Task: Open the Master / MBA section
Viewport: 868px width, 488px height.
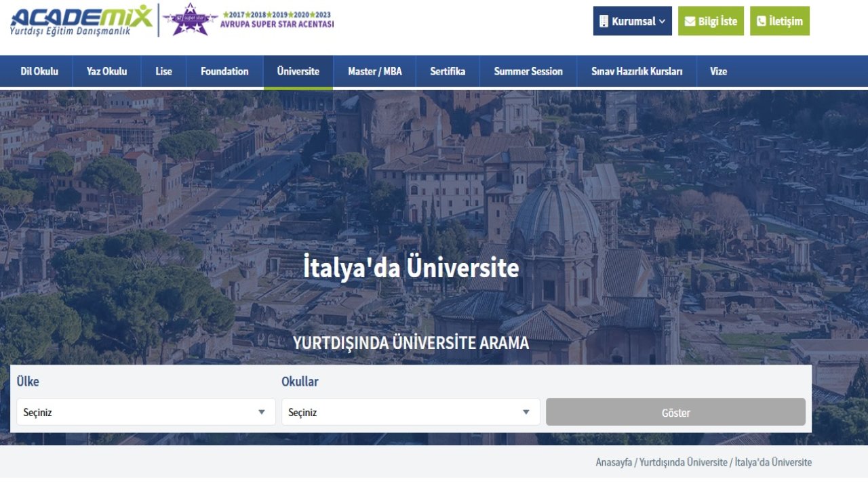Action: (x=374, y=71)
